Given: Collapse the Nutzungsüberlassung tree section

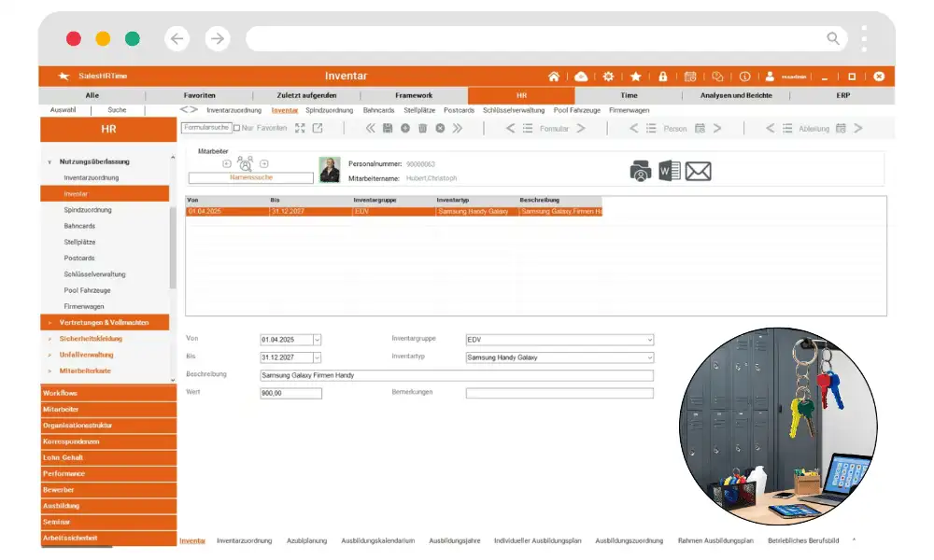Looking at the screenshot, I should pyautogui.click(x=50, y=161).
